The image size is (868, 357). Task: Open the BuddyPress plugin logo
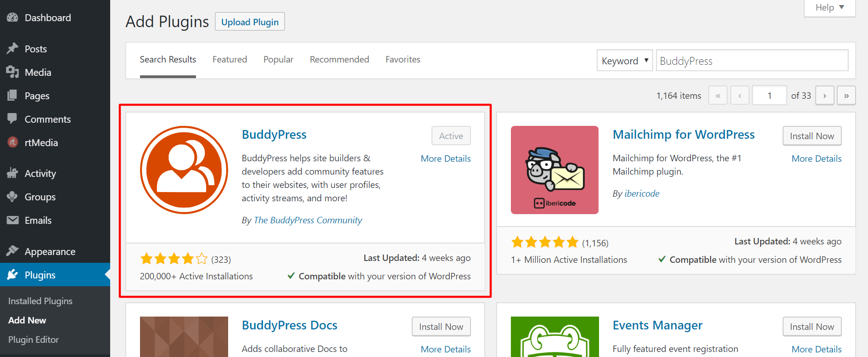click(x=184, y=170)
